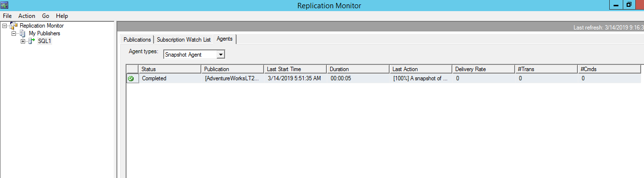Click the green Completed status icon
The height and width of the screenshot is (178, 644).
pyautogui.click(x=131, y=78)
